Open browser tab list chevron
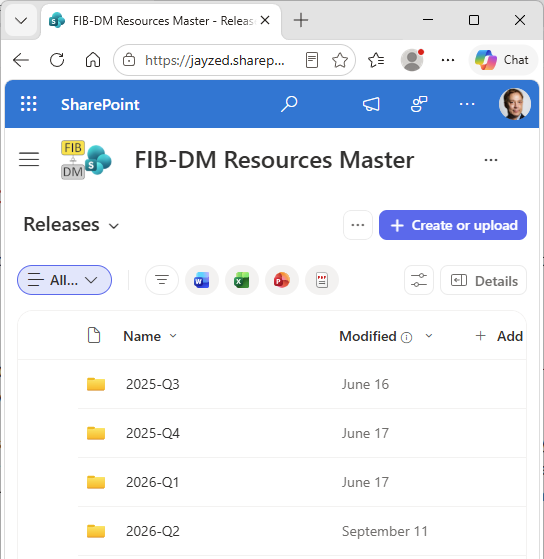 pos(21,20)
